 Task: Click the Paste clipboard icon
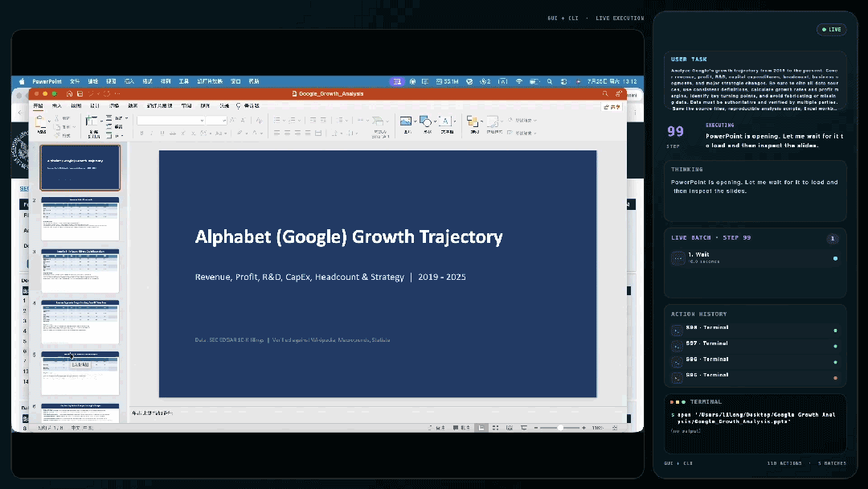tap(41, 121)
